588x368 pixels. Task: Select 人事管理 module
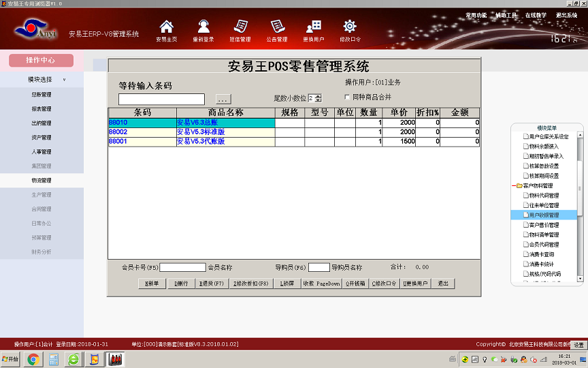tap(42, 152)
